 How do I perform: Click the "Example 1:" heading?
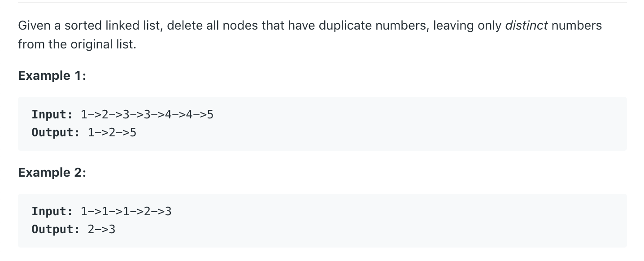(x=52, y=76)
